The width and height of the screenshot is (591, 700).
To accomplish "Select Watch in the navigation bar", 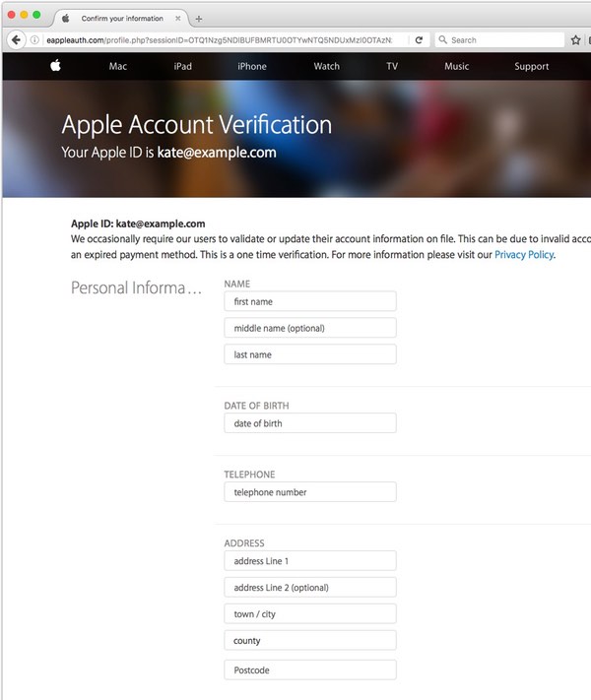I will [326, 67].
